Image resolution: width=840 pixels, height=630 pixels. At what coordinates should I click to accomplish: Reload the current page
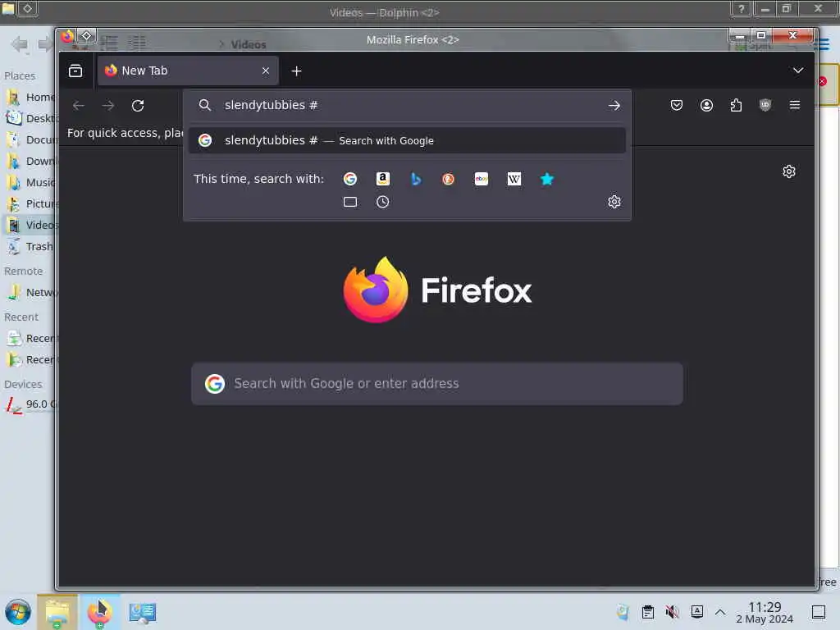tap(138, 106)
